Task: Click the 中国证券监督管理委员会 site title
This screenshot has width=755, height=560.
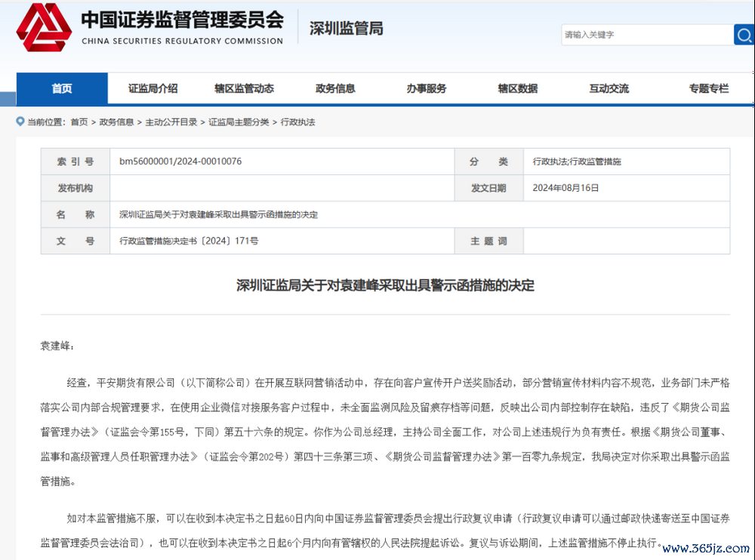Action: 181,20
